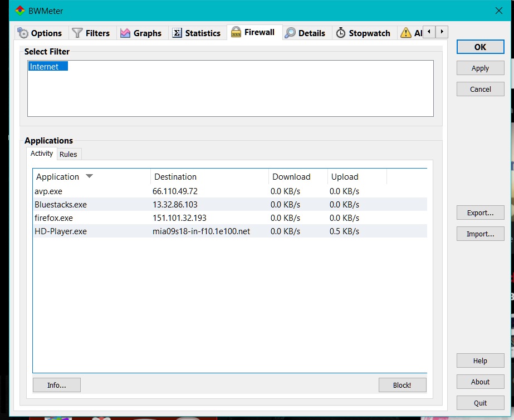Click the Details magnifier icon

coord(290,33)
